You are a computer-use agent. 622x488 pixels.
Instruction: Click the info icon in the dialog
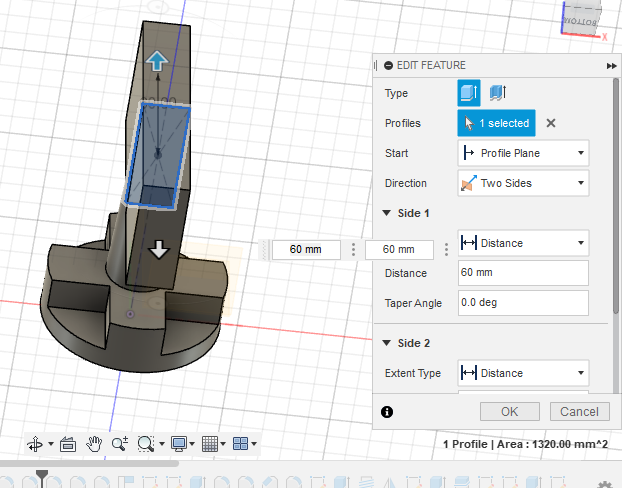click(x=387, y=412)
